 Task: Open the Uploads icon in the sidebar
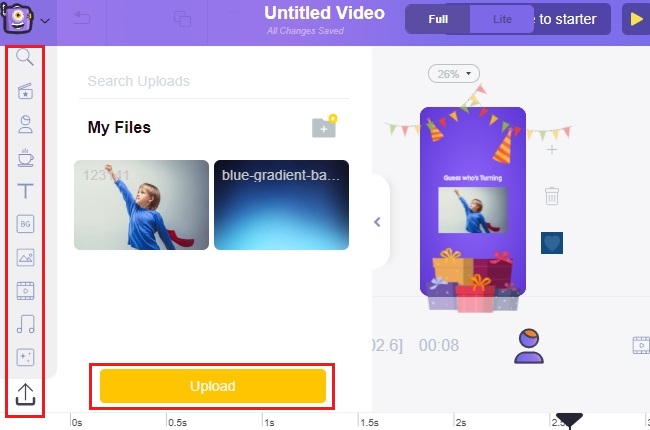(25, 394)
